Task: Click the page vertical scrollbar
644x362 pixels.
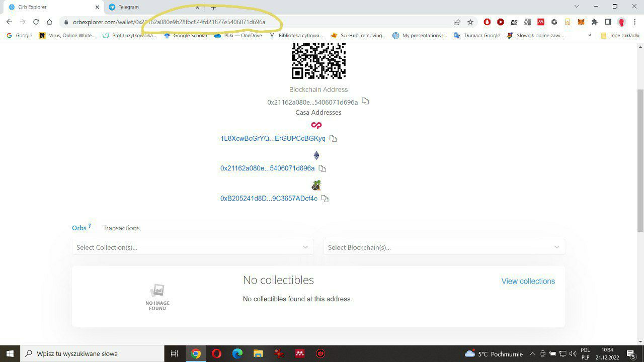Action: [x=640, y=160]
